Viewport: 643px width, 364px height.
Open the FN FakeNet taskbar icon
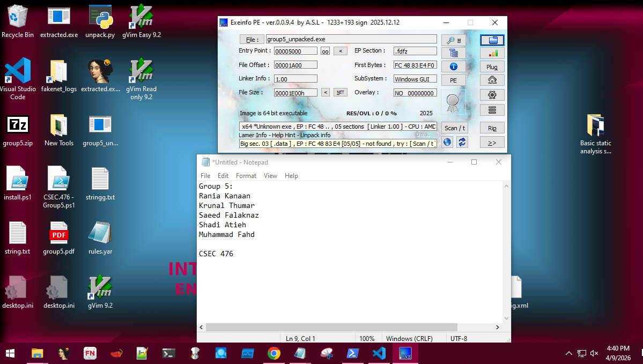click(90, 353)
